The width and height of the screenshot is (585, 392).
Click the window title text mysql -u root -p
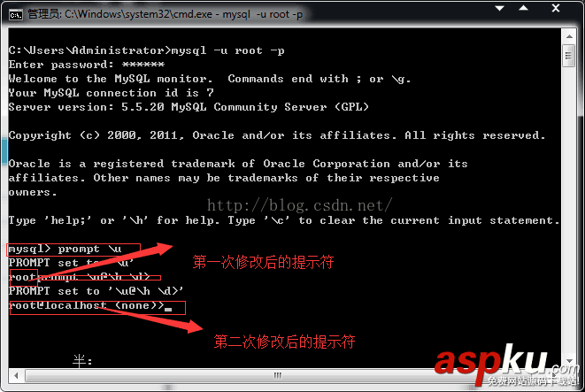(x=263, y=14)
